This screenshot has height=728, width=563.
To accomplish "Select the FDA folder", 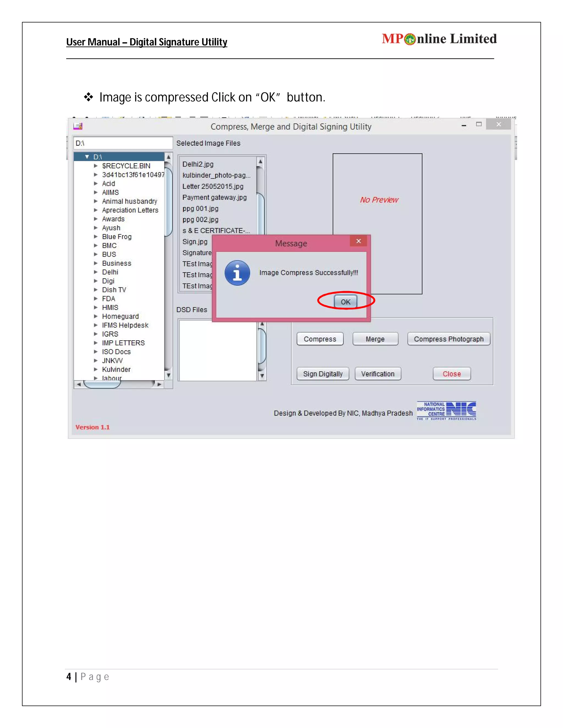I will point(108,299).
